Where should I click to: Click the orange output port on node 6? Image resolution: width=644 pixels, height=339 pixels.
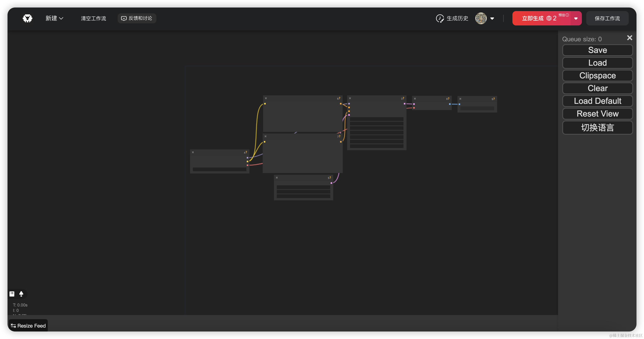coord(341,103)
